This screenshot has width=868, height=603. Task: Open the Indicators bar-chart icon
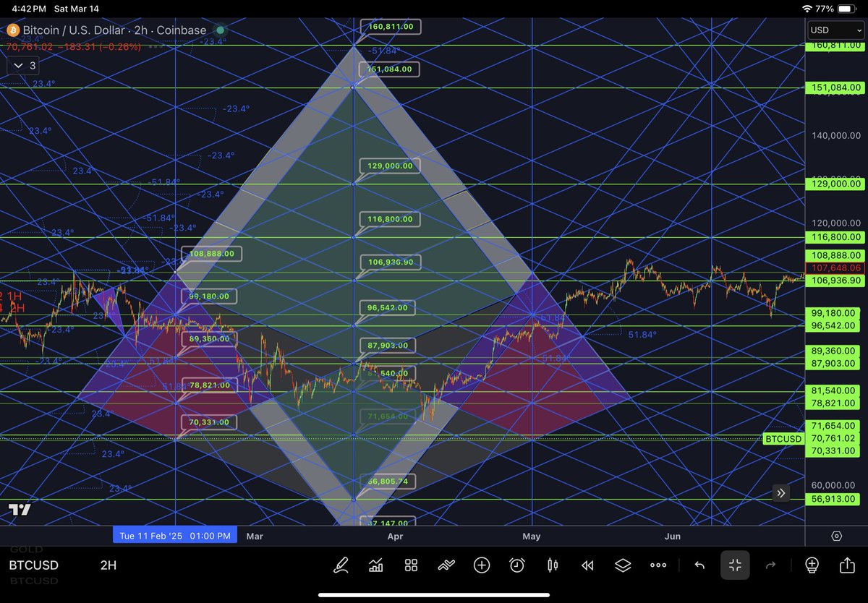coord(375,565)
